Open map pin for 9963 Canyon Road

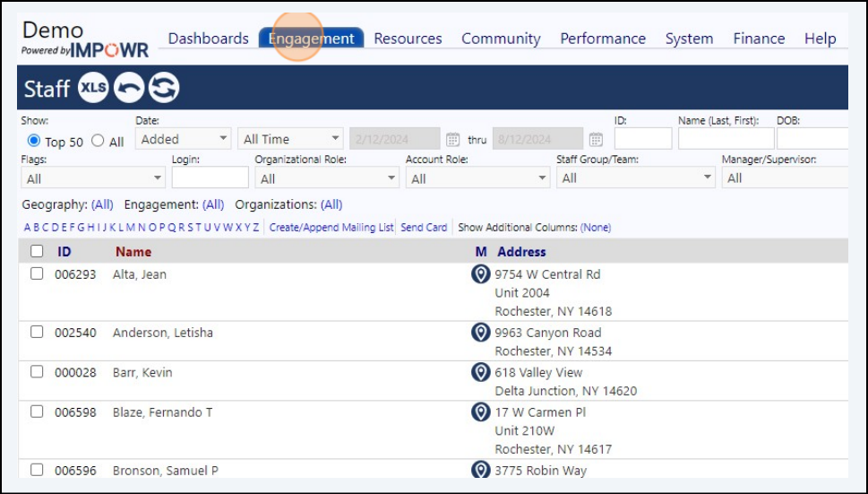pos(480,333)
